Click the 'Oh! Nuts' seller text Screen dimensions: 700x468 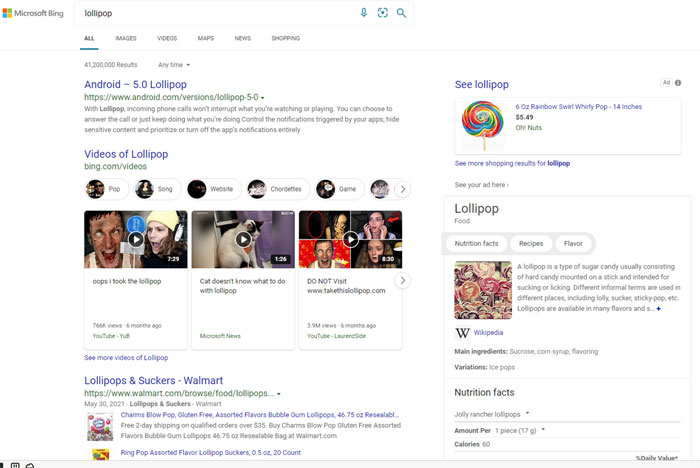pos(529,128)
